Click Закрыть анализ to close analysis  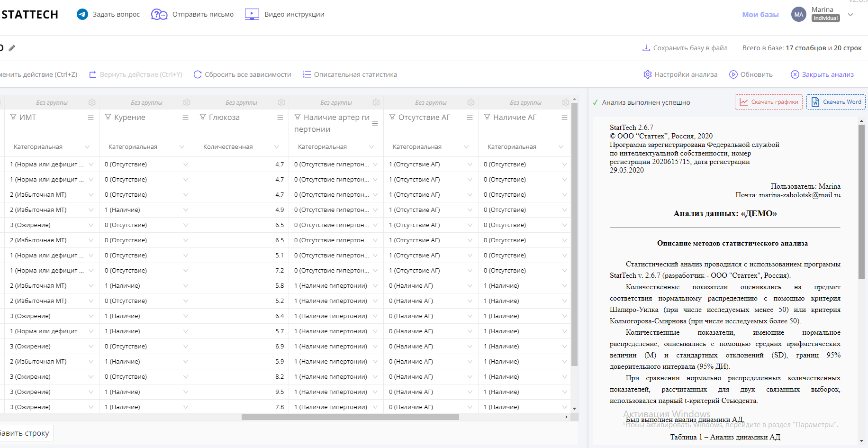(822, 74)
